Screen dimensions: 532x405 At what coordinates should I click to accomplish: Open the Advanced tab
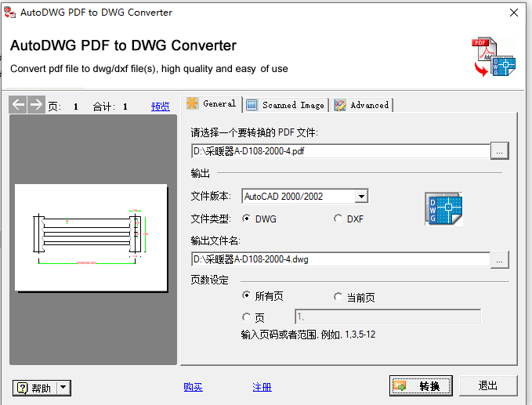[x=362, y=105]
